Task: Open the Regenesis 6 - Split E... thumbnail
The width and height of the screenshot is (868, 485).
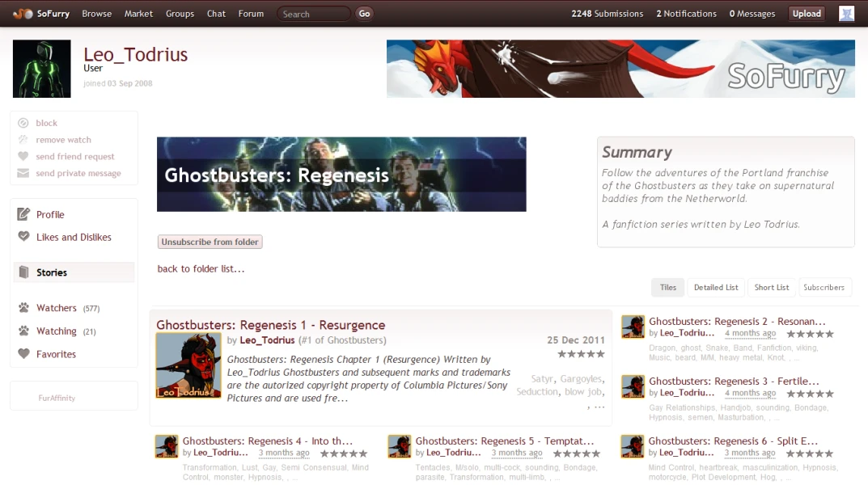Action: tap(633, 446)
